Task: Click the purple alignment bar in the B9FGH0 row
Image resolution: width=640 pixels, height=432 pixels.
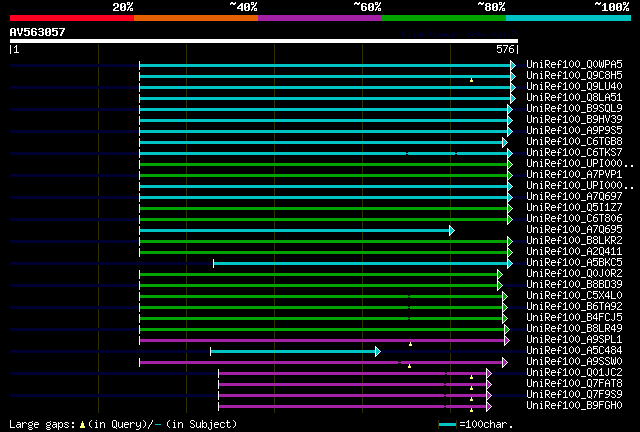Action: [353, 407]
